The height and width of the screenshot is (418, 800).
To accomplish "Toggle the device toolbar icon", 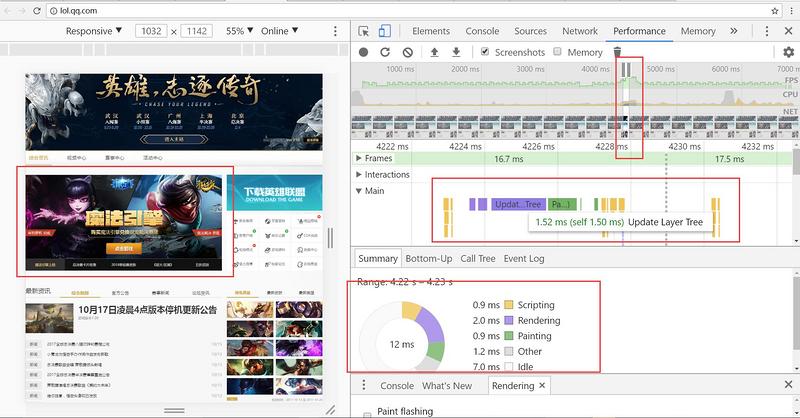I will click(385, 31).
